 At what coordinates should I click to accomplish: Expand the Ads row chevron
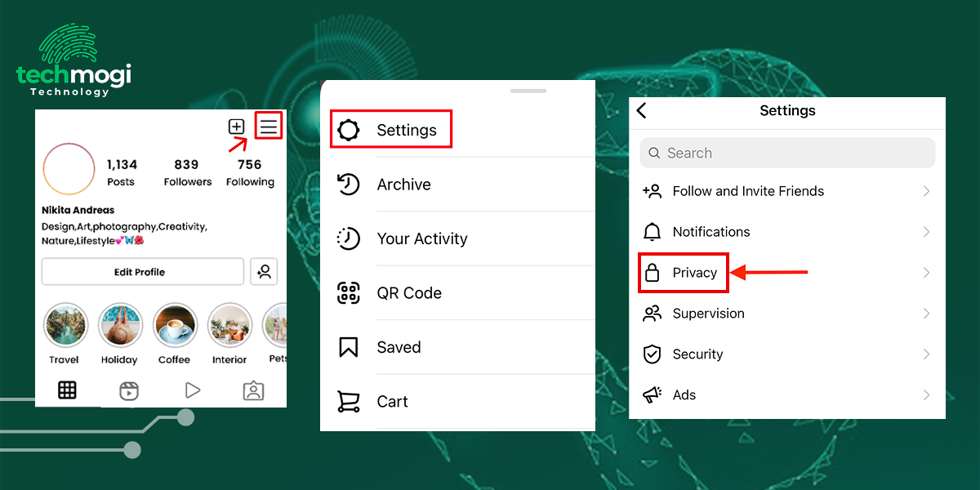click(x=927, y=395)
